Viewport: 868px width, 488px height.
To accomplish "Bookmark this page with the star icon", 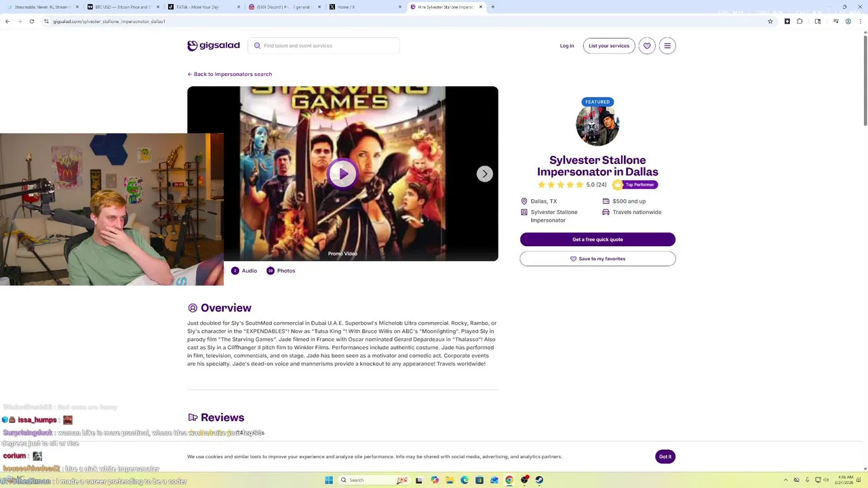I will (x=770, y=21).
